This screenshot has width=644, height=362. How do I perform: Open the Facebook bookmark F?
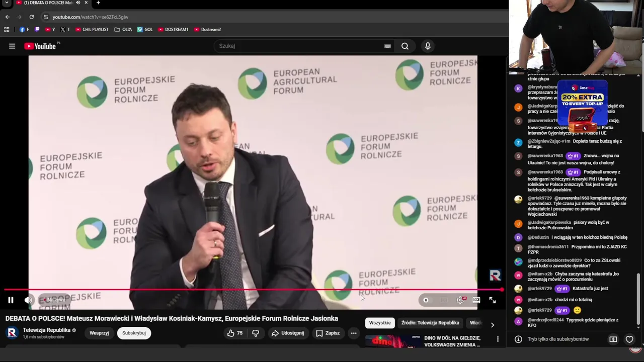pos(24,30)
